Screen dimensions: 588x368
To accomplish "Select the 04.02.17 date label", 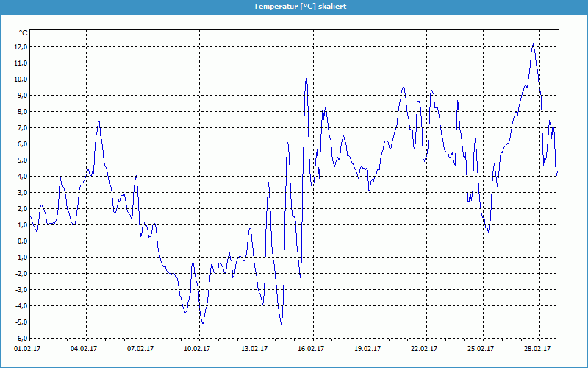I will coord(86,349).
